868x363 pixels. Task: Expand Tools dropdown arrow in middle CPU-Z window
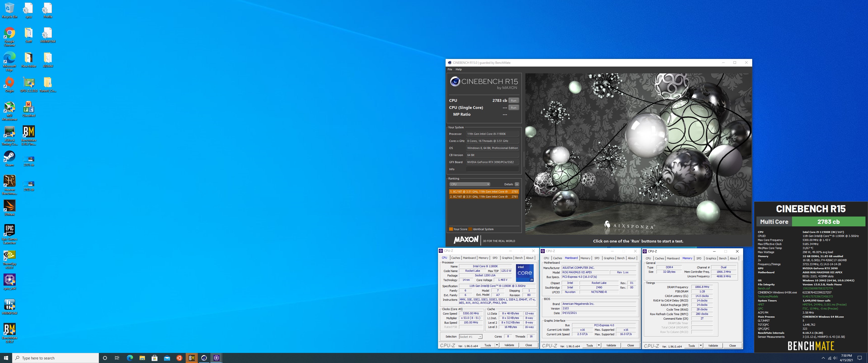(599, 346)
